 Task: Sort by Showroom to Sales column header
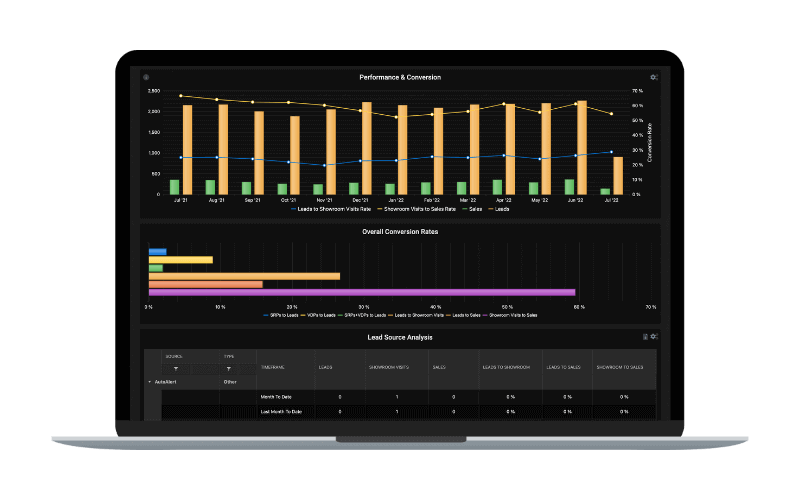point(620,367)
